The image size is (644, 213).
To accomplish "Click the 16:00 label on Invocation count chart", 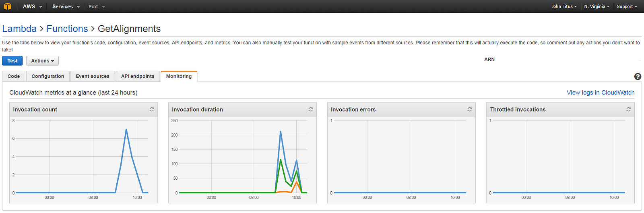I will click(137, 197).
